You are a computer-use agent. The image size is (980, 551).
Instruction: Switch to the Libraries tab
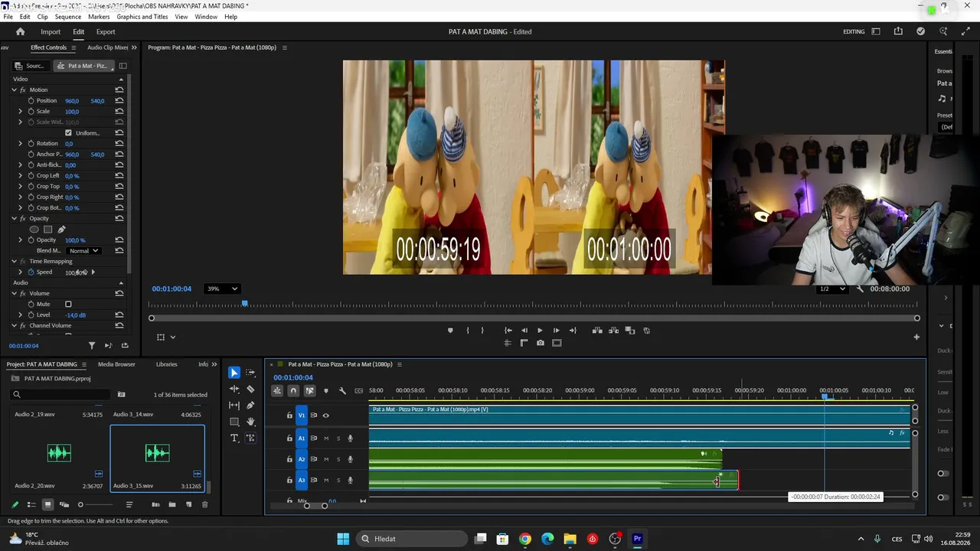(166, 364)
